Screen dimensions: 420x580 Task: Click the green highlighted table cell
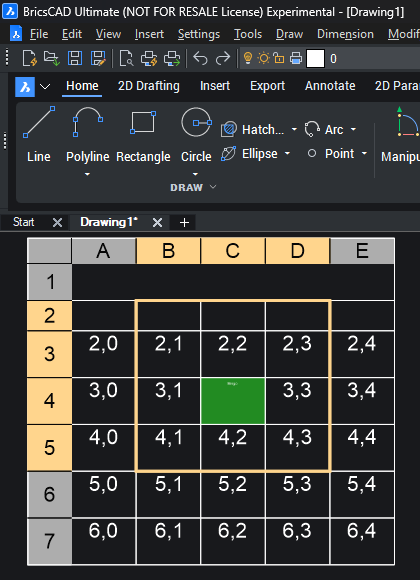click(x=233, y=401)
